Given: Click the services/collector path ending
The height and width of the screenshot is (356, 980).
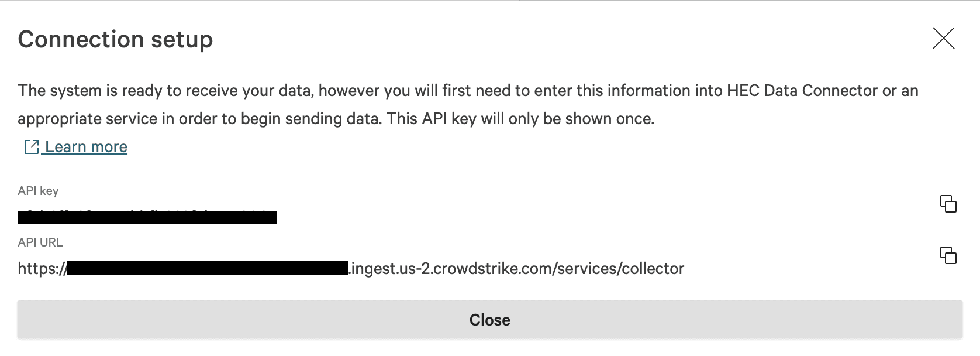Looking at the screenshot, I should 620,269.
